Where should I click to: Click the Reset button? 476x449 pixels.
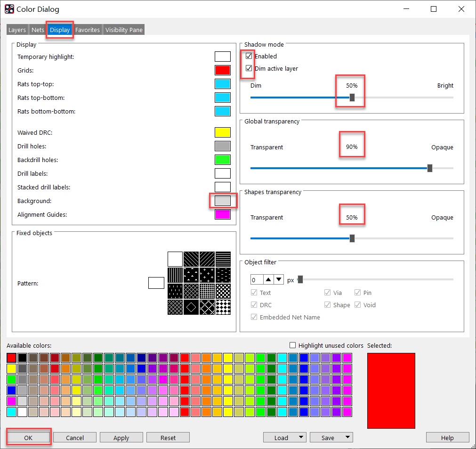(168, 438)
